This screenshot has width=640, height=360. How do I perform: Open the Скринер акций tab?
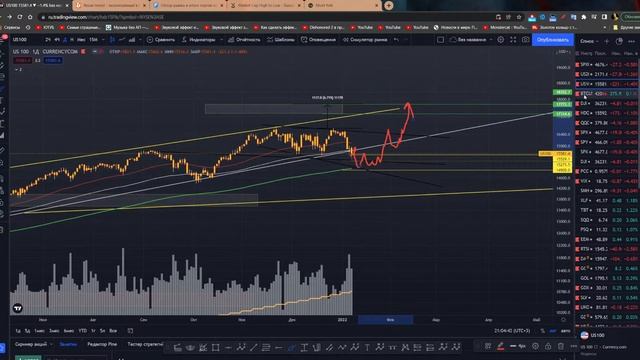pos(31,344)
